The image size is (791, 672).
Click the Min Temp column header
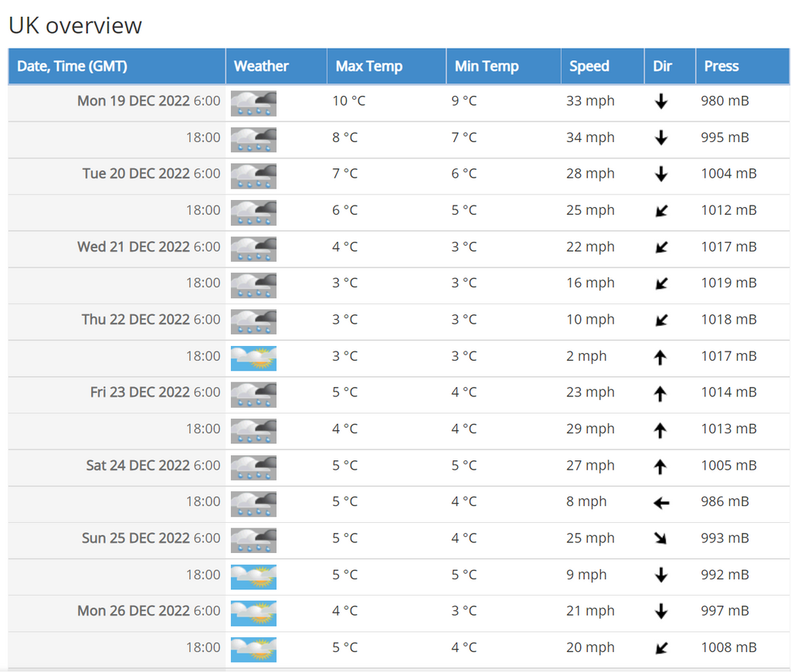(x=504, y=66)
